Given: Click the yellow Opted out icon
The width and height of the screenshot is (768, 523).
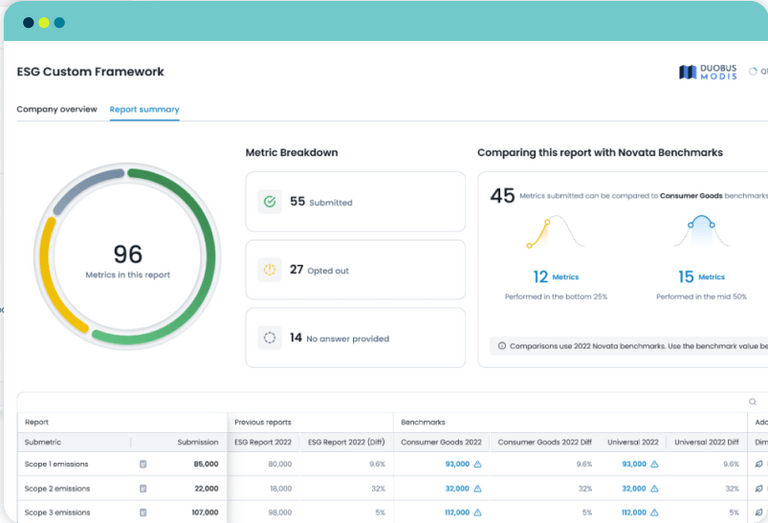Looking at the screenshot, I should point(269,269).
